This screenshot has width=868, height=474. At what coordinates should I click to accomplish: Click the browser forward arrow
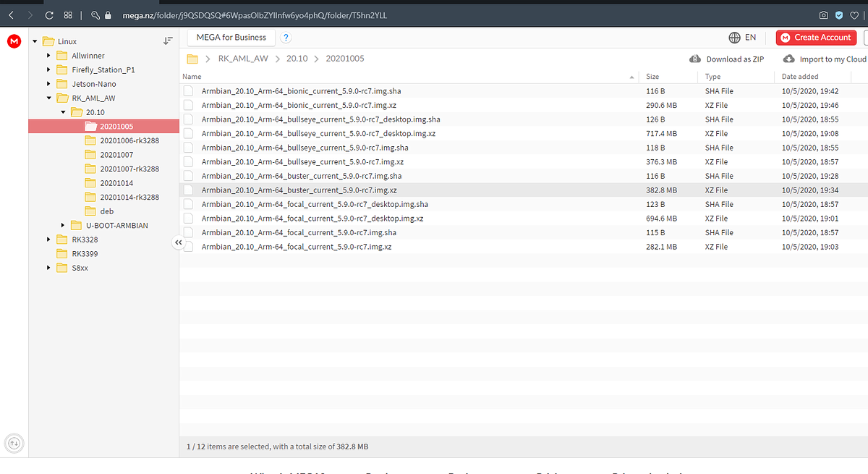point(30,14)
